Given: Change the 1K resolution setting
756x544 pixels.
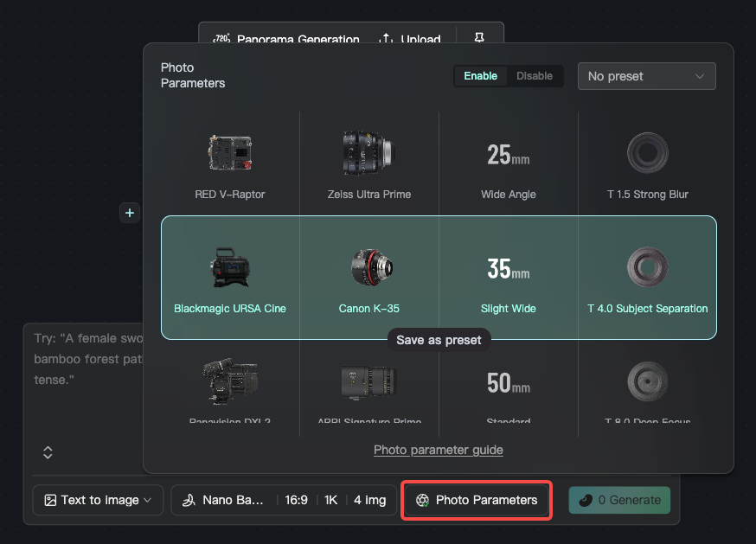Looking at the screenshot, I should 330,500.
